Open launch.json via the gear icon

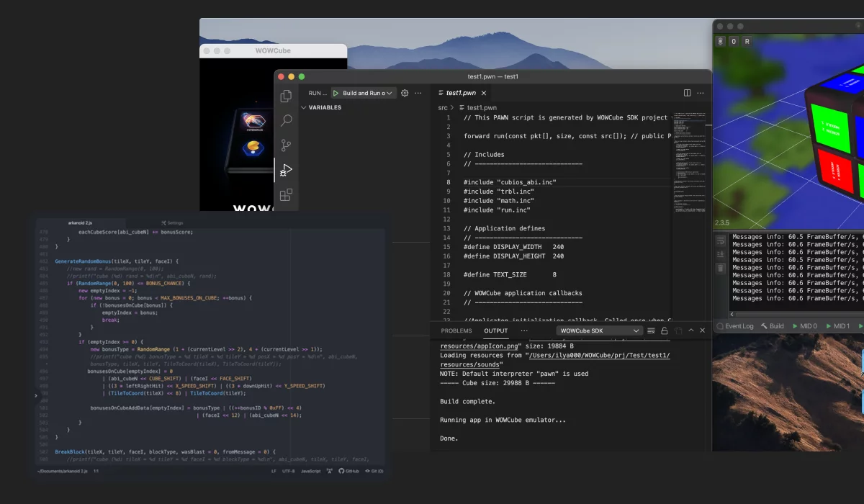tap(405, 93)
